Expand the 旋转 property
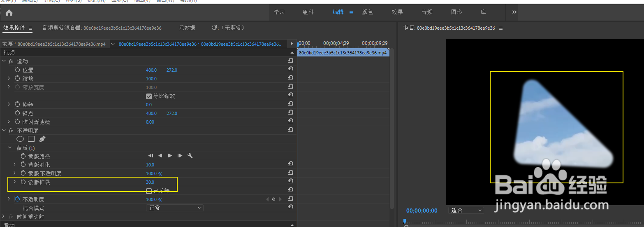The width and height of the screenshot is (644, 227). [x=9, y=105]
